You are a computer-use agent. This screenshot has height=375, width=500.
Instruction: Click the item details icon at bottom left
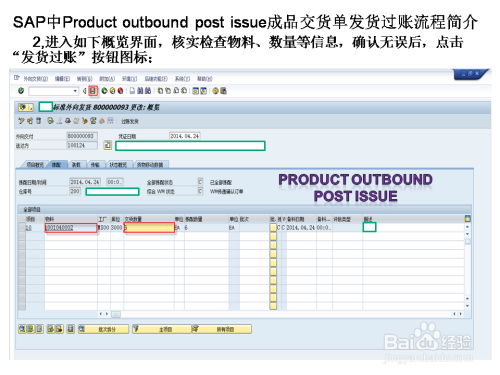22,329
